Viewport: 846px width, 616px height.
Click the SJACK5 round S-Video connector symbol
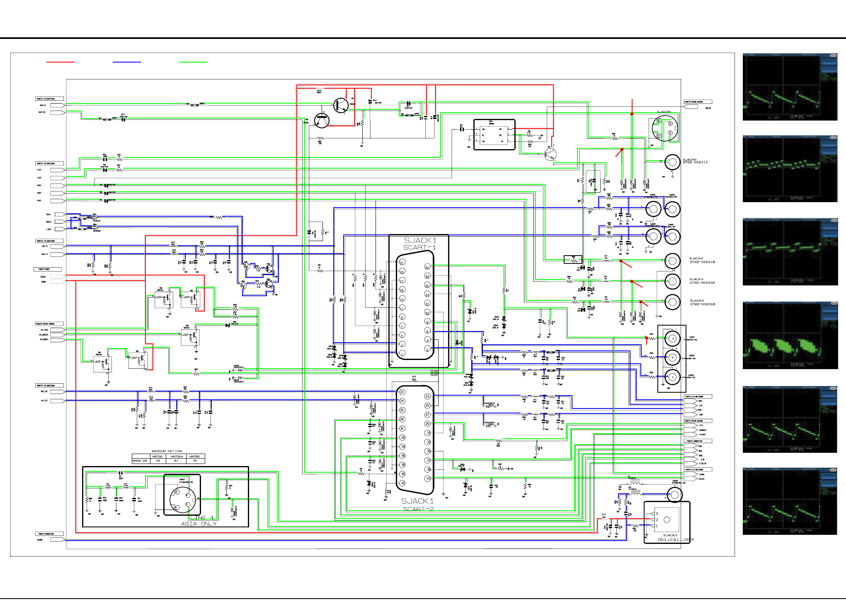point(664,128)
